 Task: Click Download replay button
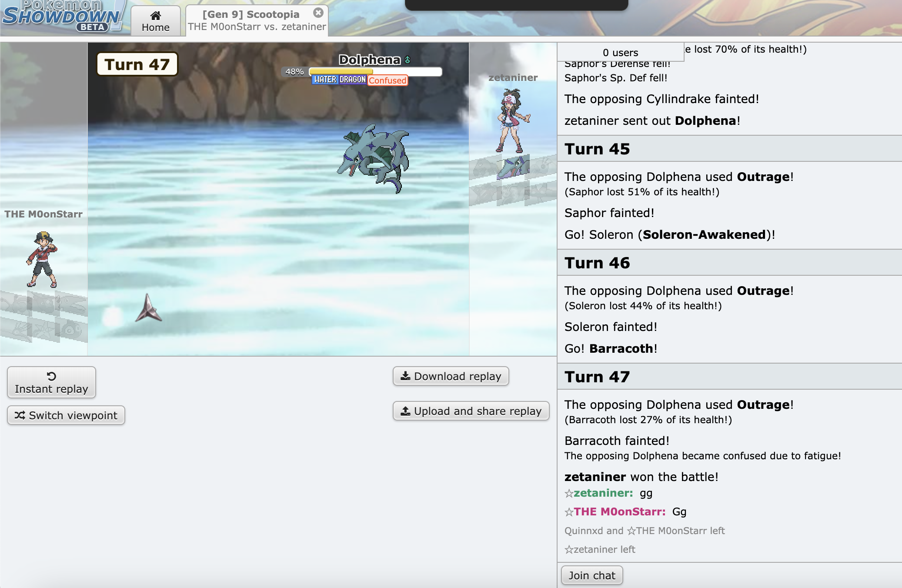coord(451,376)
